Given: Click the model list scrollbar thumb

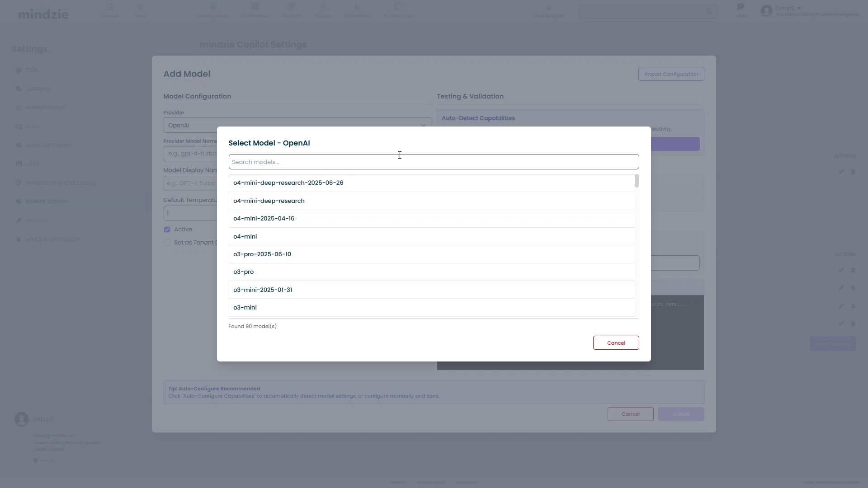Looking at the screenshot, I should point(637,181).
